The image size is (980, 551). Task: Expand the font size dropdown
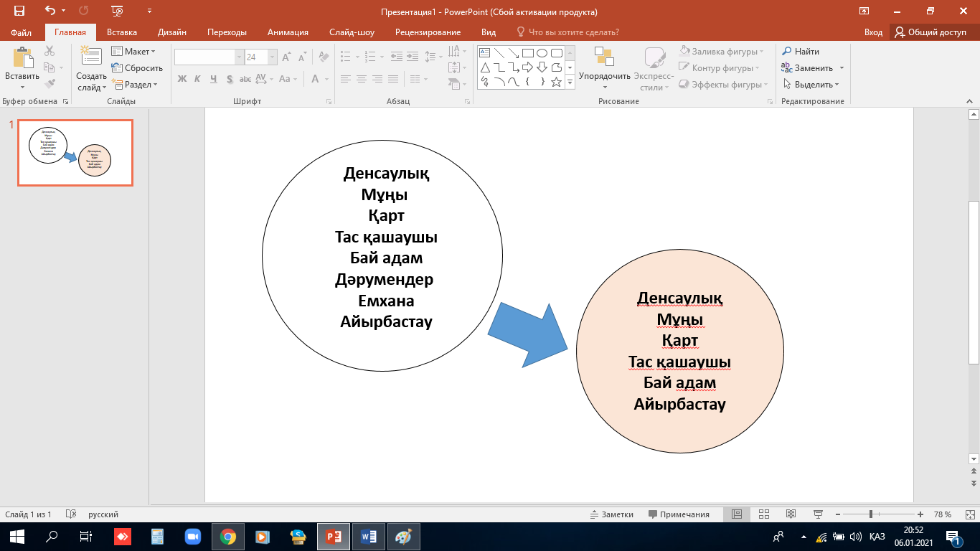point(273,57)
